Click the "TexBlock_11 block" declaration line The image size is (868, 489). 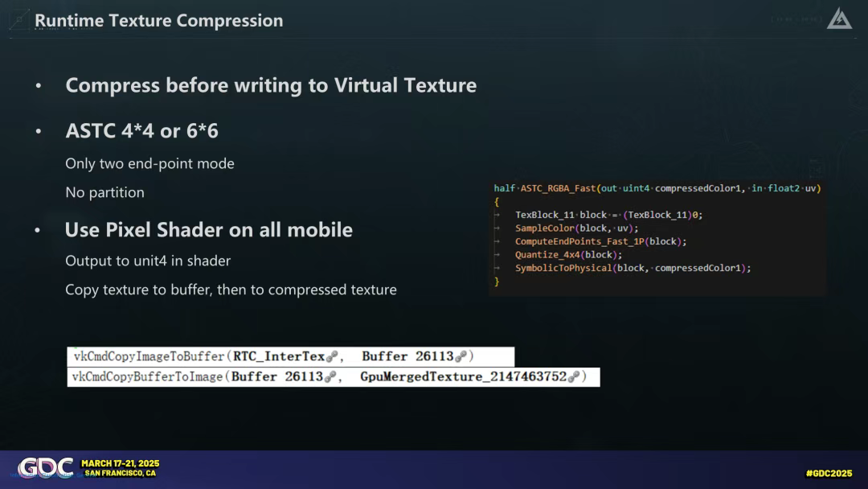click(x=608, y=215)
